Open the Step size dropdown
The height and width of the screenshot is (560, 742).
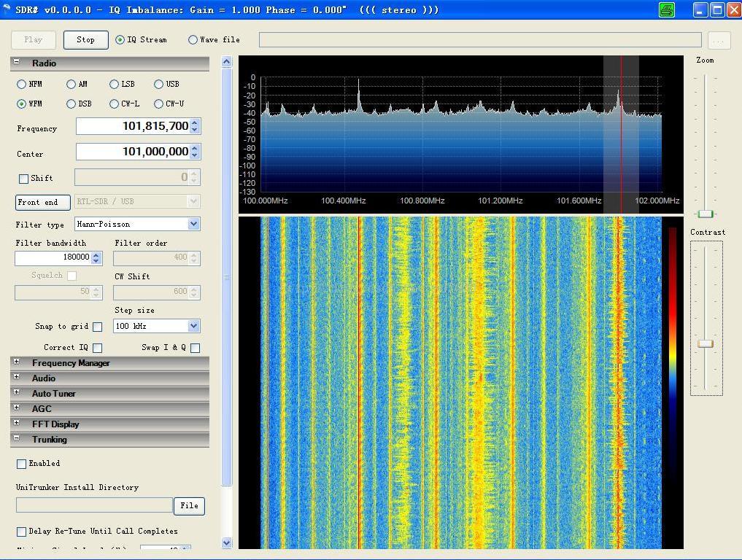(x=193, y=326)
